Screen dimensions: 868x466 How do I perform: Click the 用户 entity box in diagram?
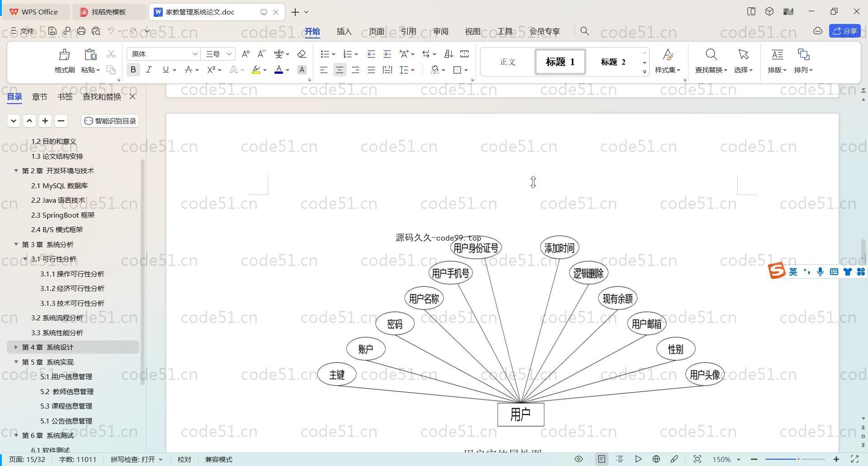tap(521, 414)
